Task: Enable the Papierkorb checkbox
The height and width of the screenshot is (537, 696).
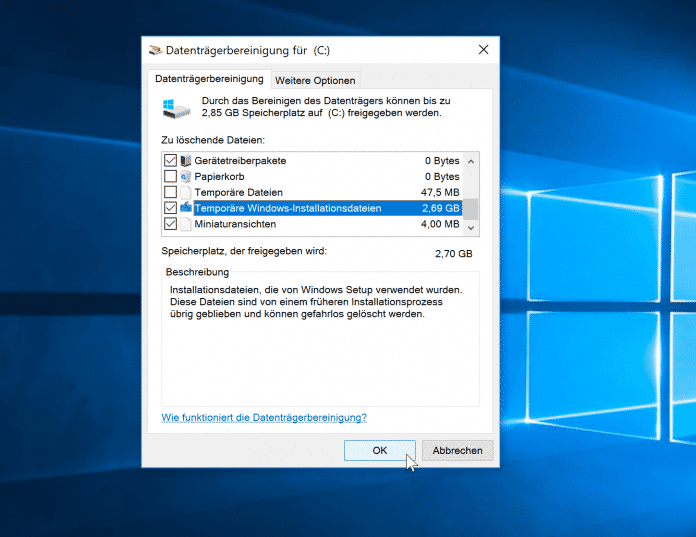Action: pos(170,176)
